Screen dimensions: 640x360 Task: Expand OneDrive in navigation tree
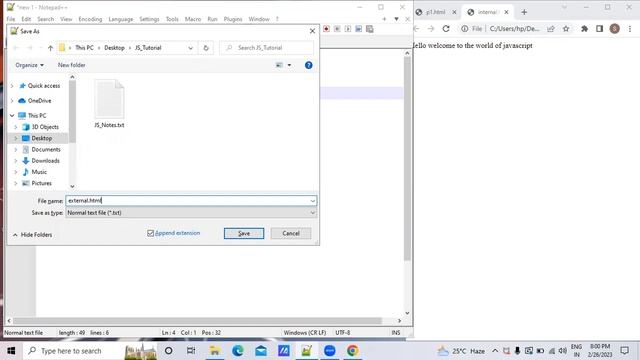click(x=12, y=101)
